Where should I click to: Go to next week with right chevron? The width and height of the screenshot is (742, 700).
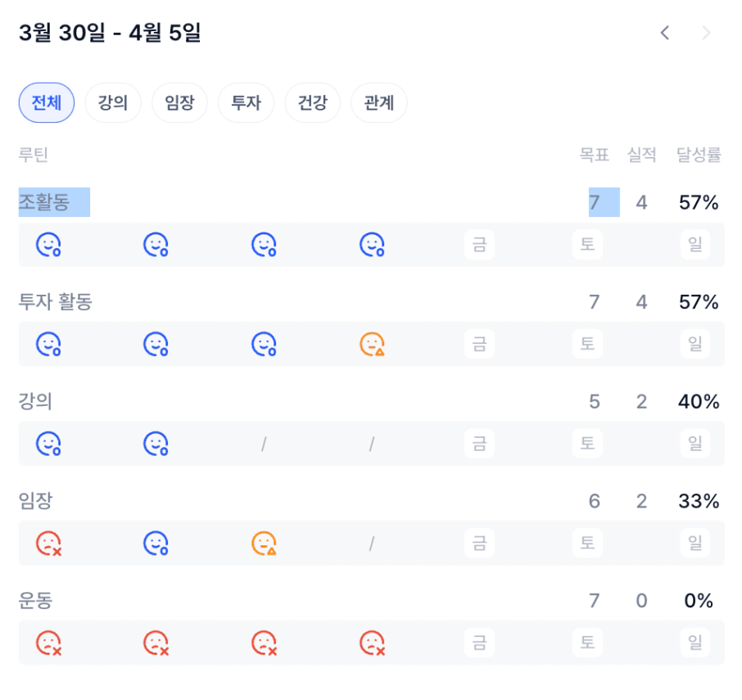click(x=706, y=33)
